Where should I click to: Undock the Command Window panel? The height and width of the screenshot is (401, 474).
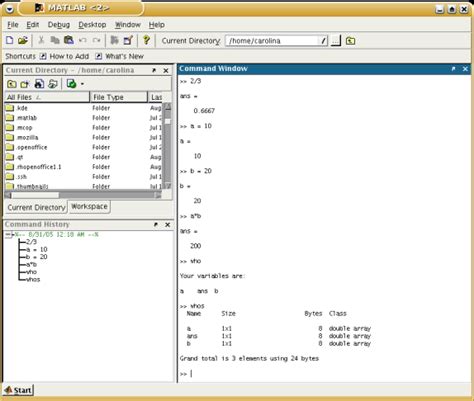click(x=453, y=69)
